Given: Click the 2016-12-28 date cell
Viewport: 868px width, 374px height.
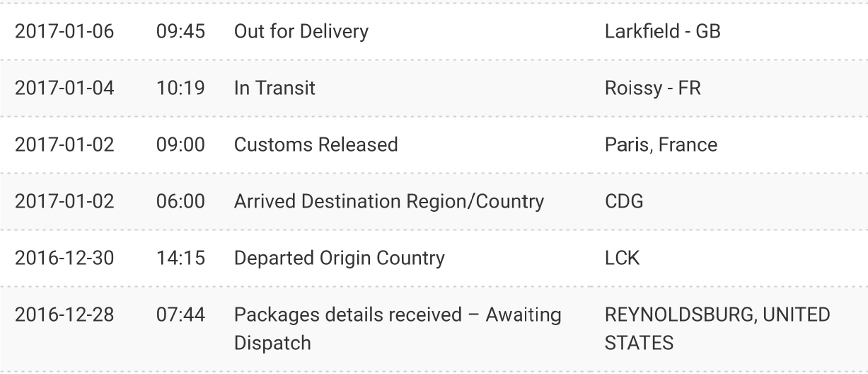Looking at the screenshot, I should (x=65, y=315).
